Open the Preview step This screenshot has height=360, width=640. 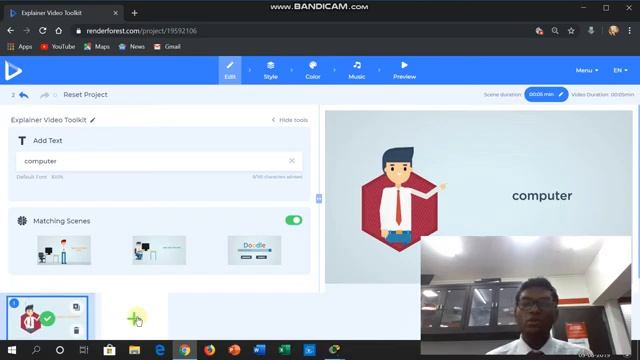click(x=404, y=70)
